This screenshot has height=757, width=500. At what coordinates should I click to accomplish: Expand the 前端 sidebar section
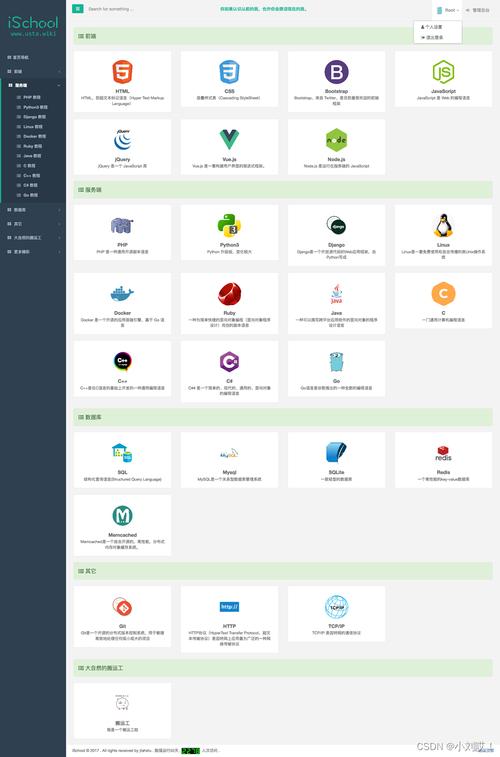tap(33, 71)
